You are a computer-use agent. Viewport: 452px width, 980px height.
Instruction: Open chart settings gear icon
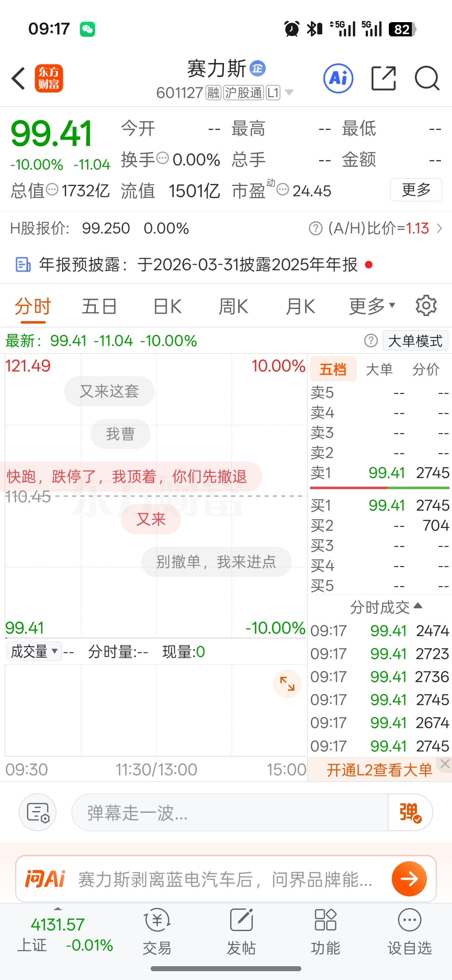(426, 306)
